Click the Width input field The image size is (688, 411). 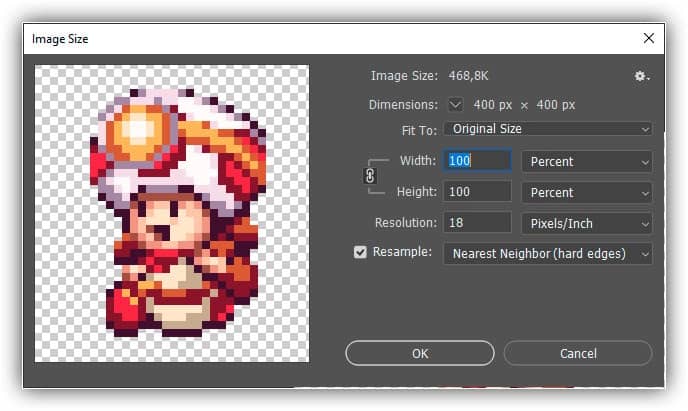[477, 161]
